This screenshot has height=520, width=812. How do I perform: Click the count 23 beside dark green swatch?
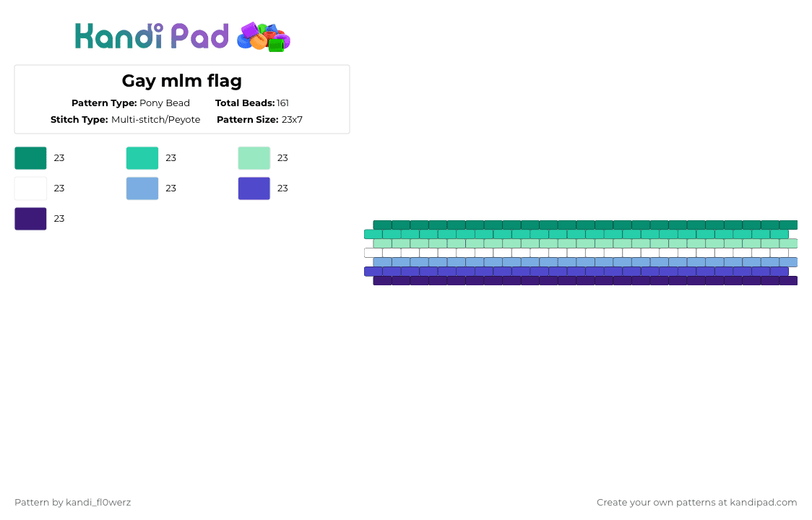coord(59,158)
